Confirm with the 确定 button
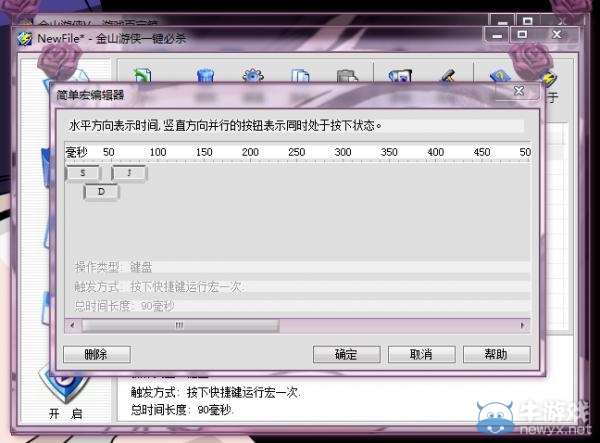Screen dimensions: 600x443 point(345,354)
